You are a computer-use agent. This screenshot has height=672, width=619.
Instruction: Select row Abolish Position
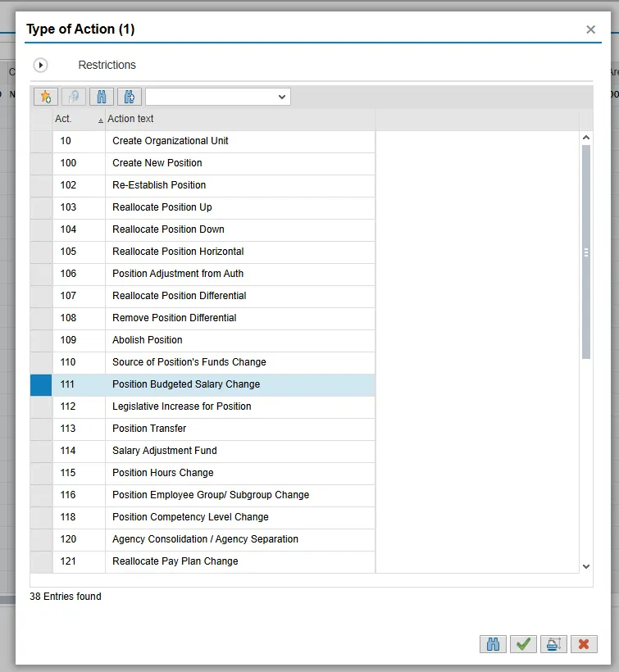coord(203,340)
